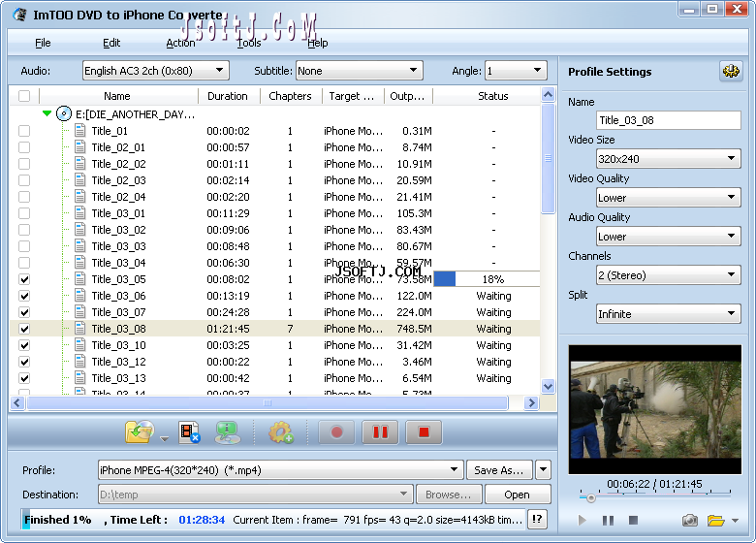Screen dimensions: 756x543
Task: Click the Browse... button
Action: [449, 495]
